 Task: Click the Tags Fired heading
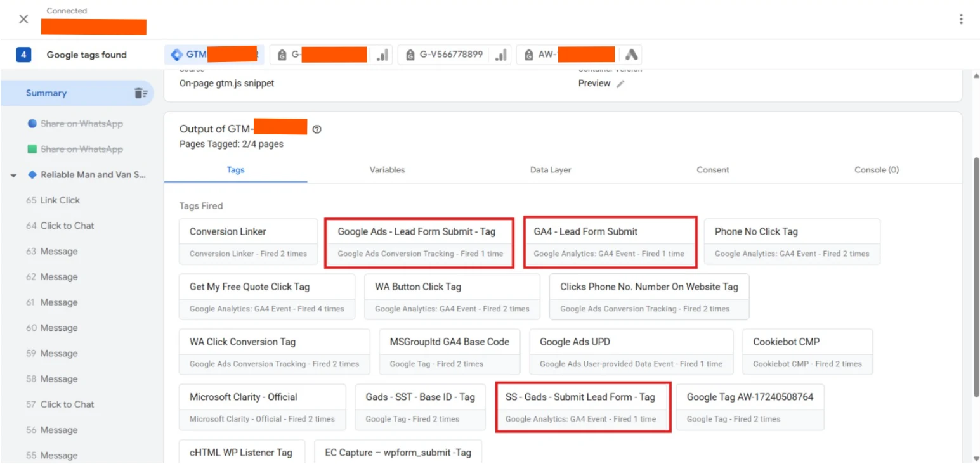tap(200, 206)
